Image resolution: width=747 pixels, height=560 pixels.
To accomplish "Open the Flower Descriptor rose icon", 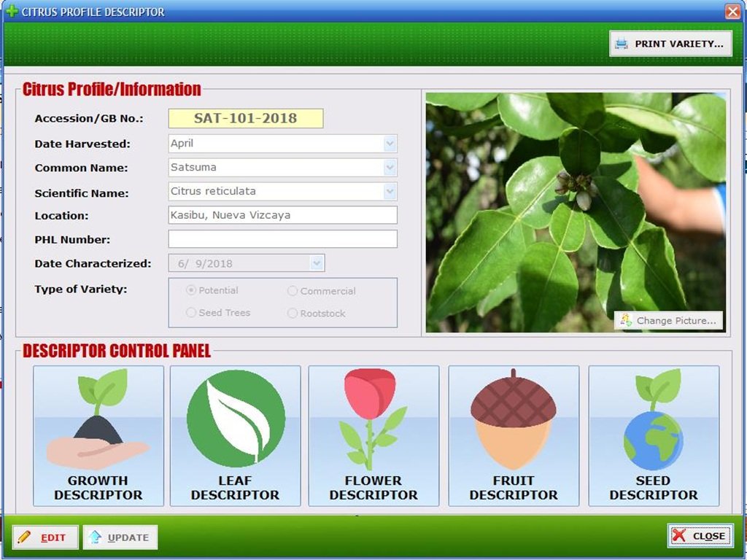I will [x=373, y=435].
